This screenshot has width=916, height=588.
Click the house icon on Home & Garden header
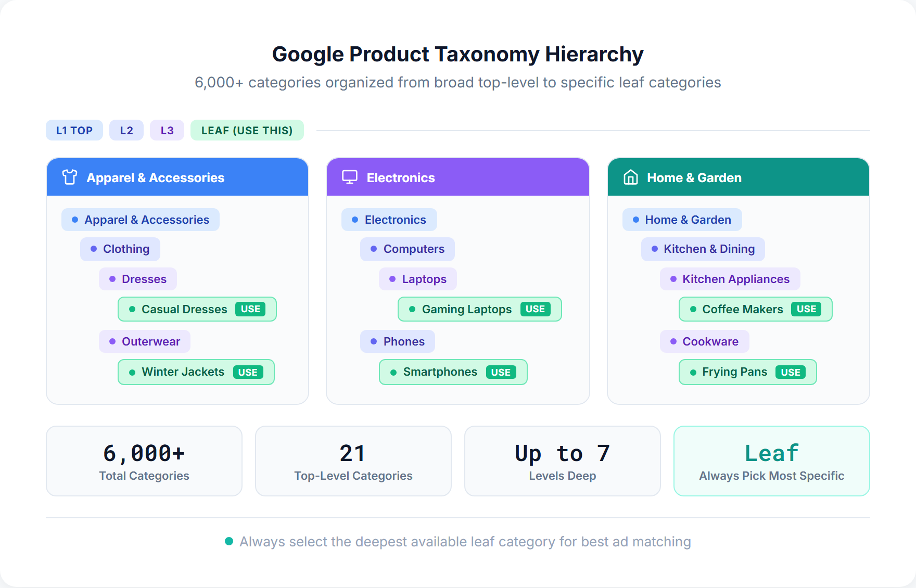pos(630,177)
